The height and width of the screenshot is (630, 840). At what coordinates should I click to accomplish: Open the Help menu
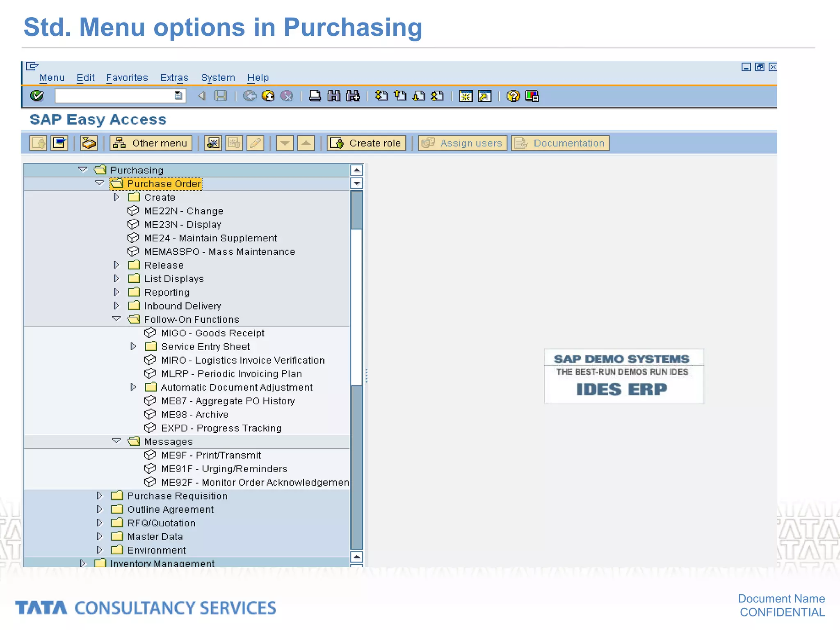click(x=258, y=78)
